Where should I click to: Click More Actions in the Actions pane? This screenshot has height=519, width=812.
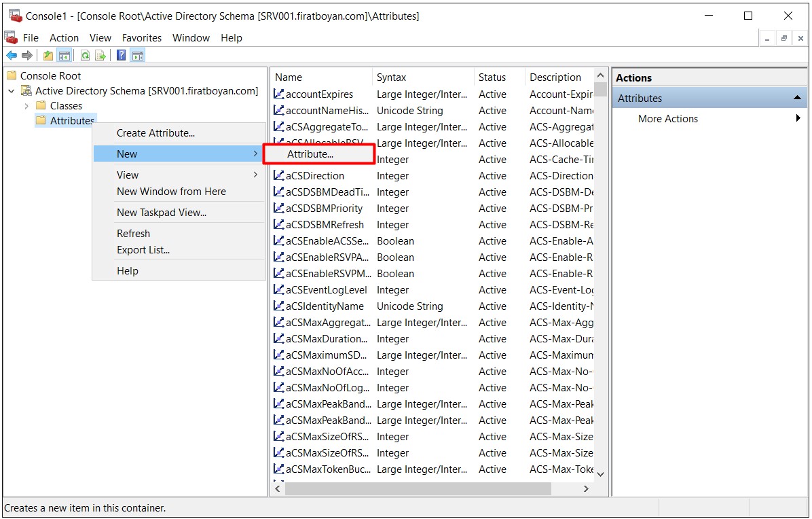pos(668,119)
